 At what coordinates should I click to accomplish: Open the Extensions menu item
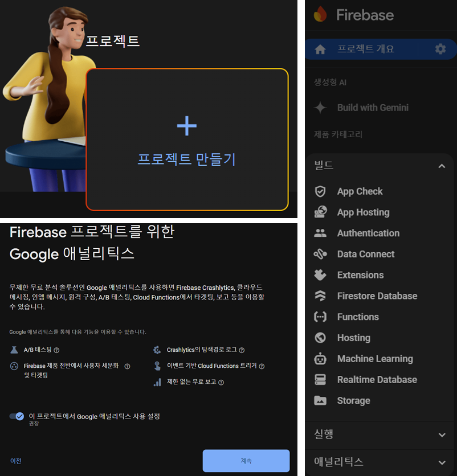360,275
